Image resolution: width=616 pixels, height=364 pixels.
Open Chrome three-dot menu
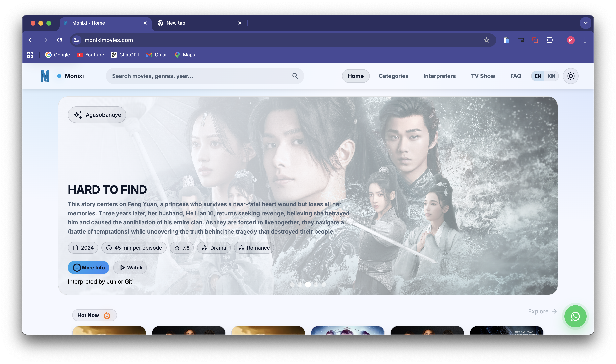point(585,40)
